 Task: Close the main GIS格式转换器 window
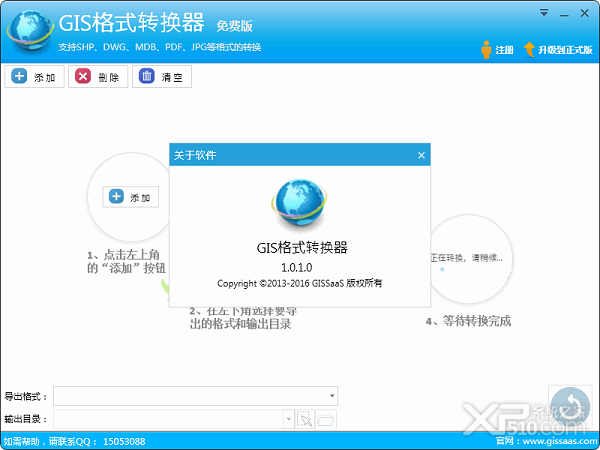[584, 13]
